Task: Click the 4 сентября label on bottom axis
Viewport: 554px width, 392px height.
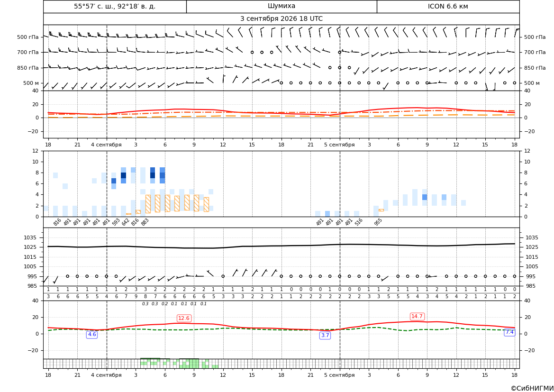Action: click(x=106, y=375)
